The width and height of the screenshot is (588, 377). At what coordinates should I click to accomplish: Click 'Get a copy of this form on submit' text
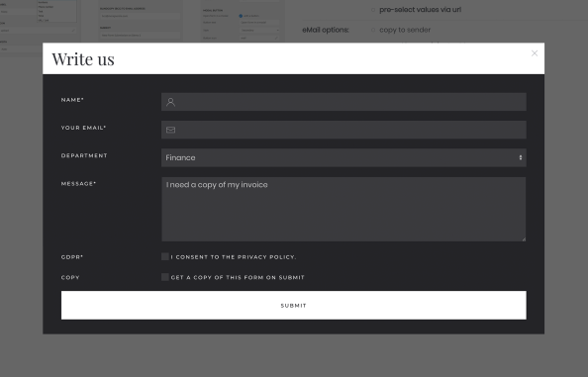238,278
